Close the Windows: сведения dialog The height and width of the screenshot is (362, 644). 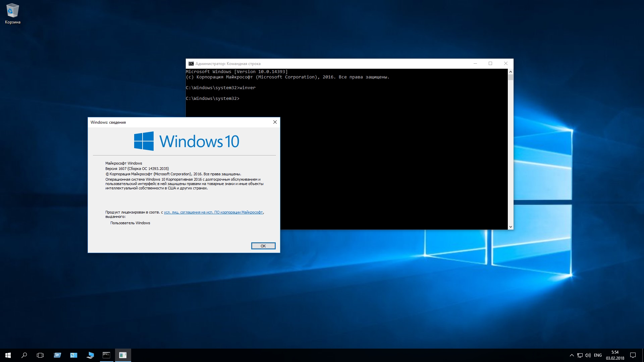[x=275, y=122]
